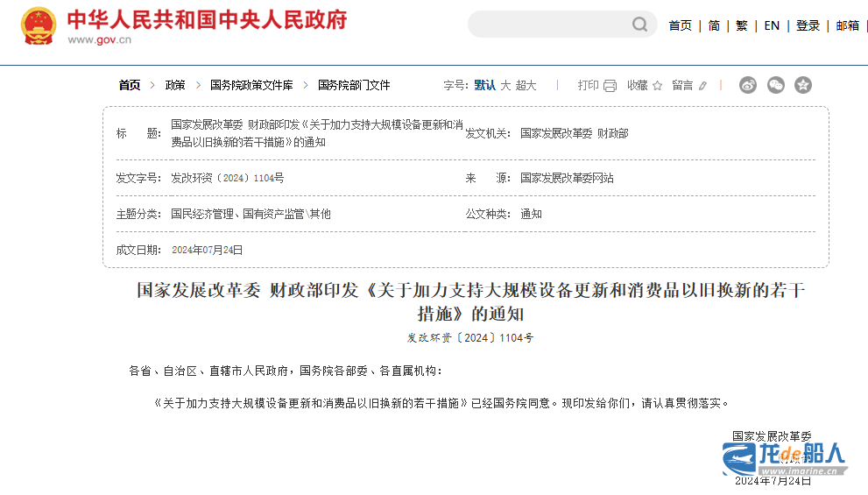
Task: Open the 政策 breadcrumb link
Action: pos(175,85)
